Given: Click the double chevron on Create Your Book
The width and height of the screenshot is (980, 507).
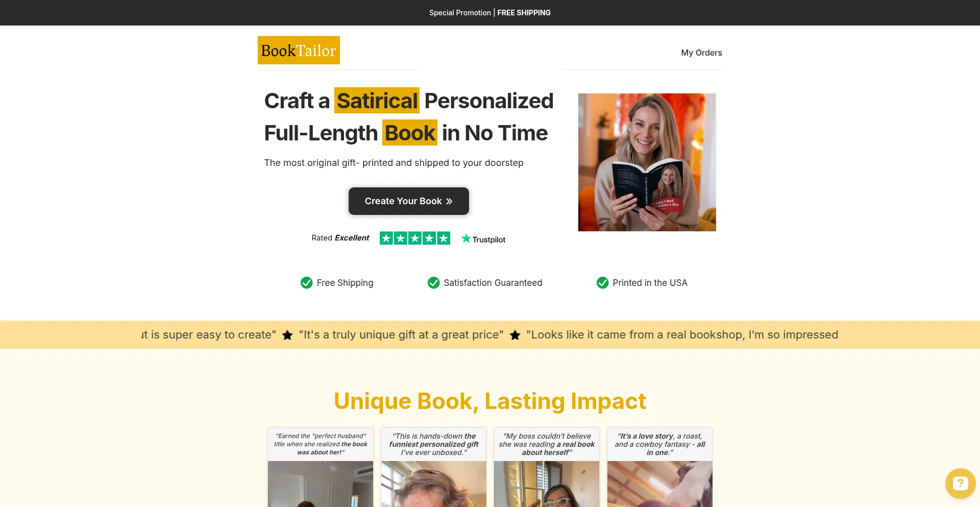Looking at the screenshot, I should (x=449, y=201).
